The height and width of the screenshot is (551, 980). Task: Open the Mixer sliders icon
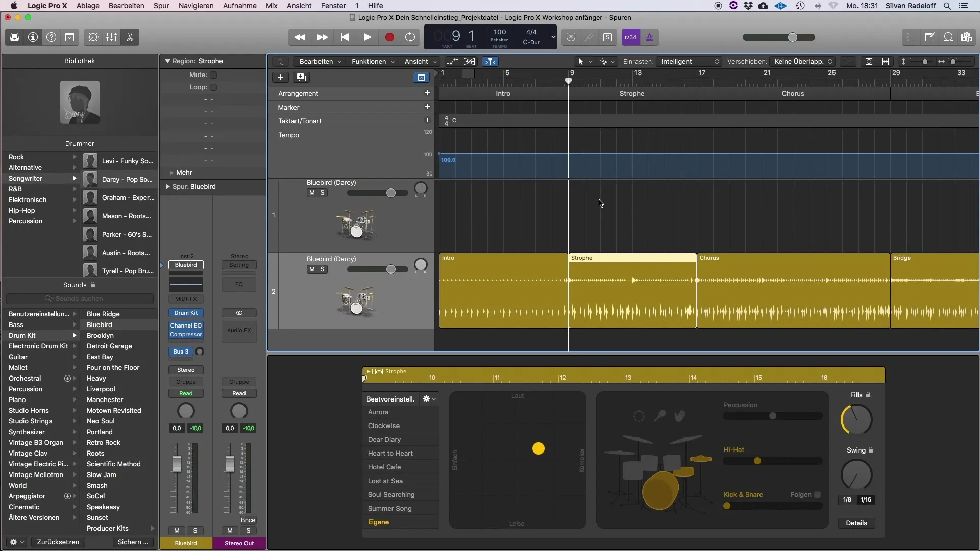click(111, 37)
